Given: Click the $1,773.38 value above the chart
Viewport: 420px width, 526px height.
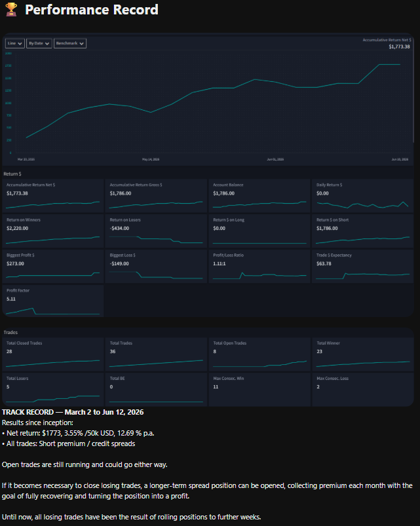Looking at the screenshot, I should pyautogui.click(x=399, y=47).
